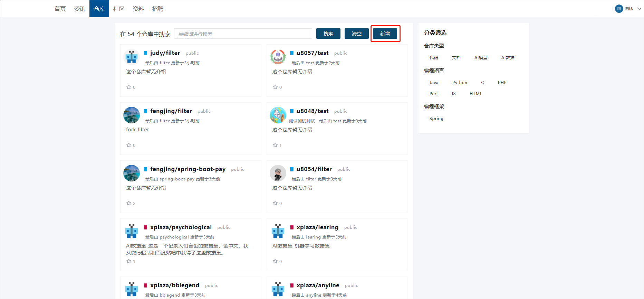Open the 招聘 navigation tab
The height and width of the screenshot is (299, 644).
click(x=158, y=9)
